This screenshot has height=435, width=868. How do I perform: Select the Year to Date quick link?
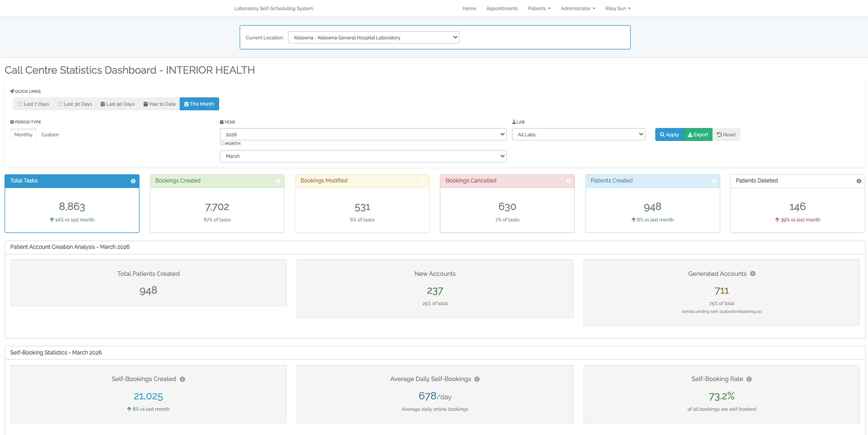point(159,104)
